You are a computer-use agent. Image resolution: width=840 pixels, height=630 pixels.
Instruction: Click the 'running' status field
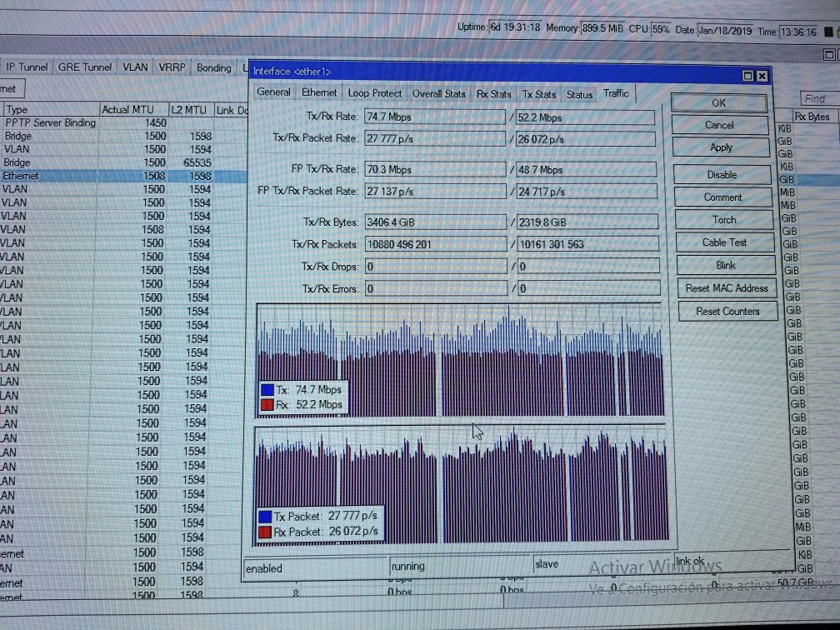click(460, 566)
